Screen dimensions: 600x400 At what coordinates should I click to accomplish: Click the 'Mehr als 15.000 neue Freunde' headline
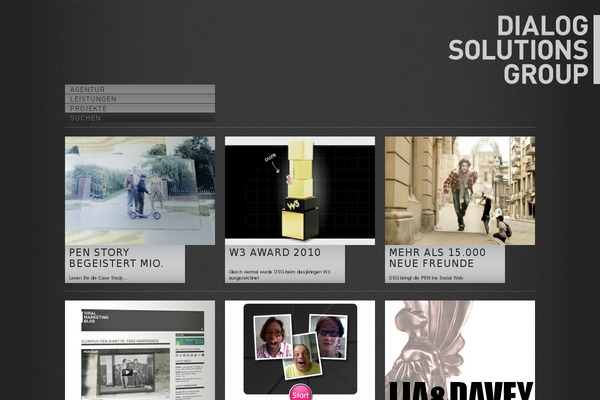[437, 258]
